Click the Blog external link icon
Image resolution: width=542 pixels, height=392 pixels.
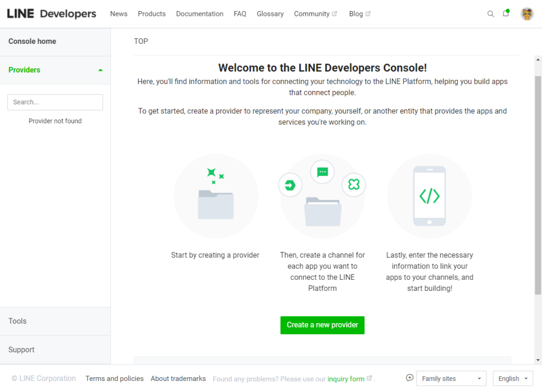pyautogui.click(x=369, y=13)
